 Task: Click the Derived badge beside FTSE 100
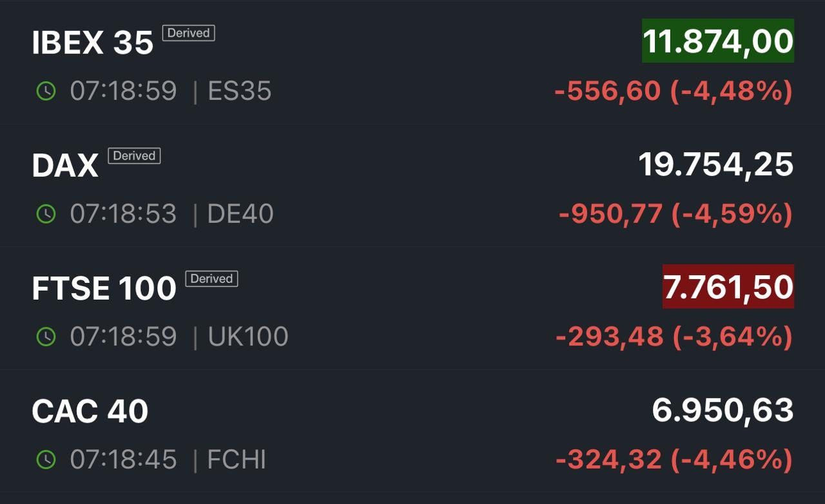(x=211, y=278)
